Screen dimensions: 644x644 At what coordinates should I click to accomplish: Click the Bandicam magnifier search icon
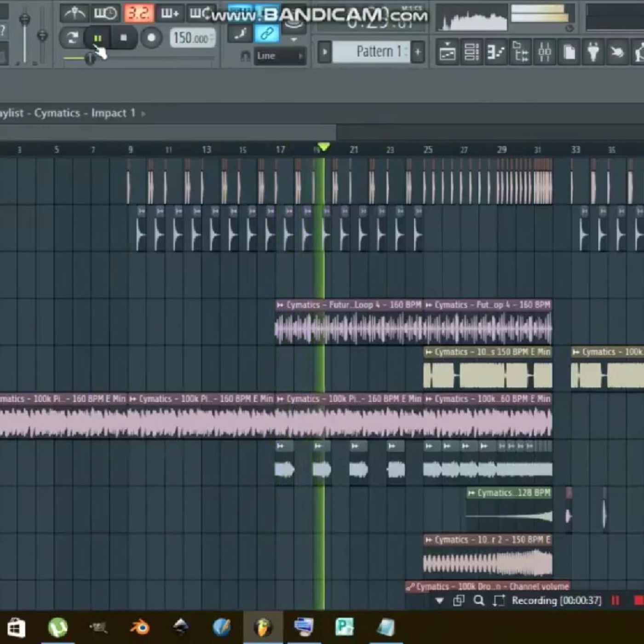click(478, 600)
